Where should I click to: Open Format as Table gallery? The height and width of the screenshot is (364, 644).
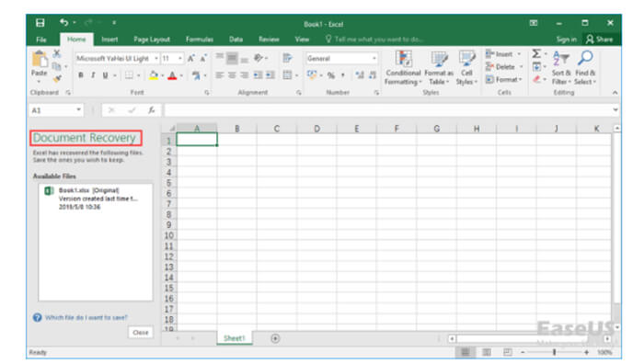(x=439, y=68)
